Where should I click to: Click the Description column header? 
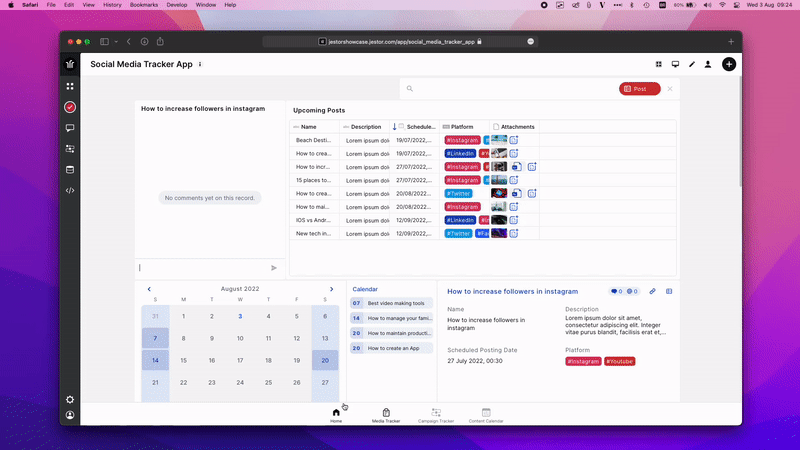tap(366, 127)
